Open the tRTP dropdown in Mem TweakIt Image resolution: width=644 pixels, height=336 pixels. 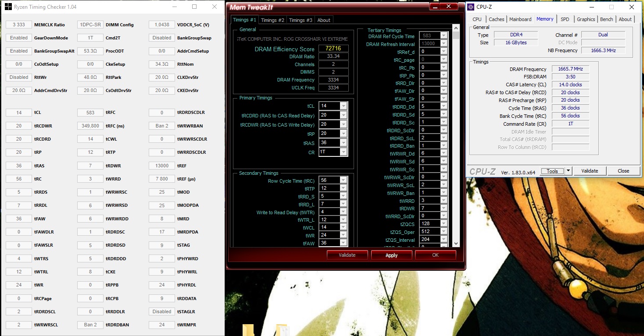click(x=343, y=188)
